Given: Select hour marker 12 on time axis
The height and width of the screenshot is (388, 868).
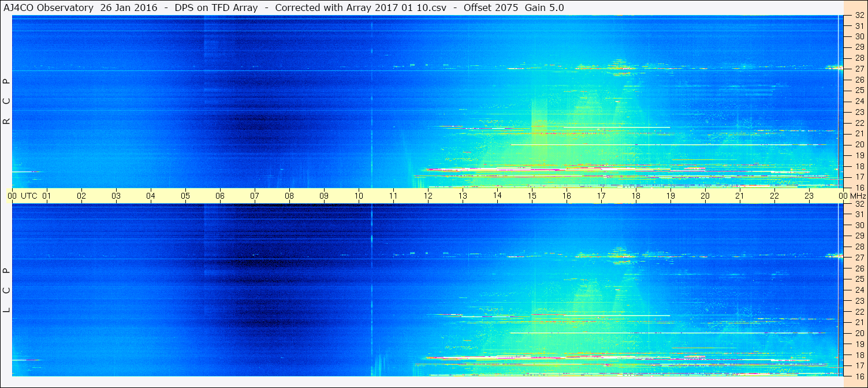Looking at the screenshot, I should (x=428, y=196).
